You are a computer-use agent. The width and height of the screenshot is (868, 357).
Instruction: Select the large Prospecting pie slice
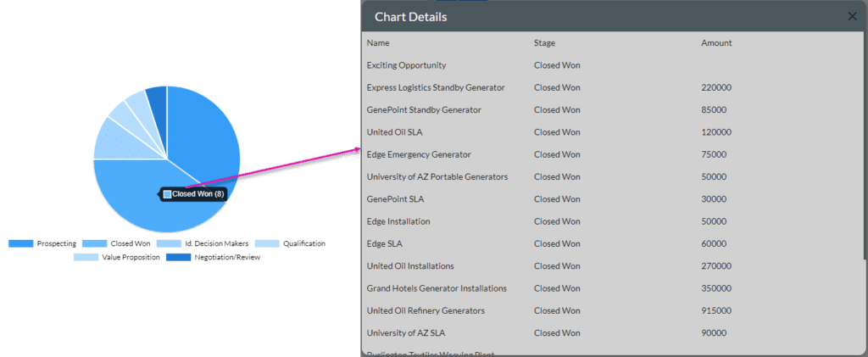pyautogui.click(x=208, y=136)
